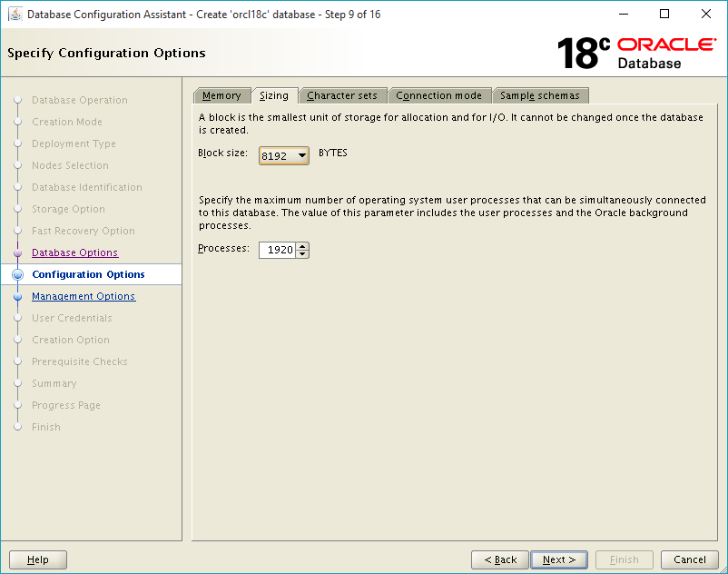The height and width of the screenshot is (574, 728).
Task: Switch to the Memory tab
Action: 221,95
